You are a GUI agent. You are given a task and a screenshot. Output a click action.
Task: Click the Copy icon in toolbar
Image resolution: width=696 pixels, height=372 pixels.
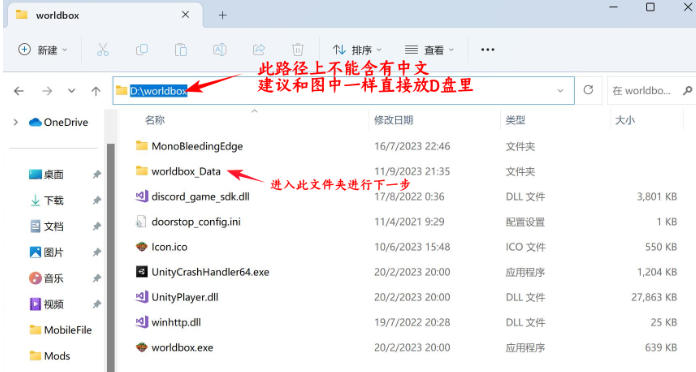point(142,50)
